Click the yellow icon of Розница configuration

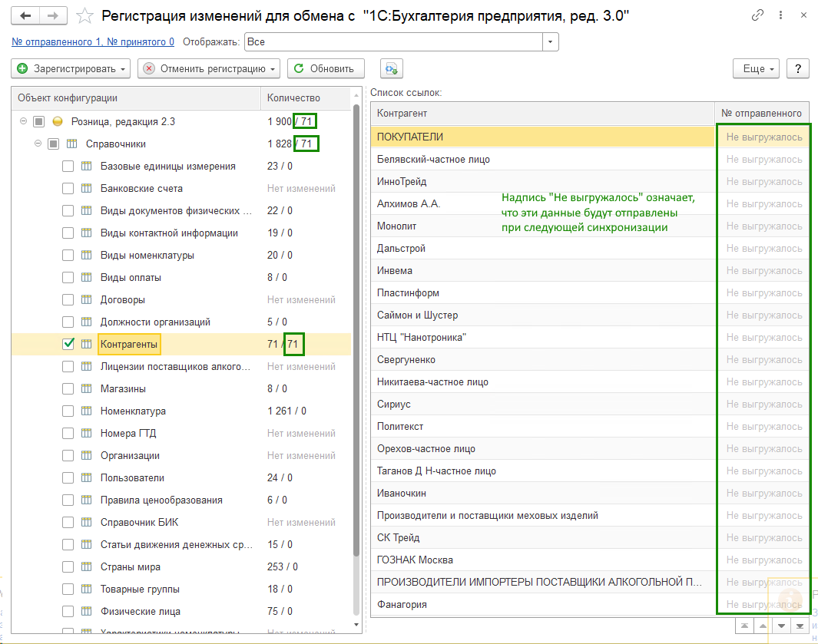tap(58, 121)
